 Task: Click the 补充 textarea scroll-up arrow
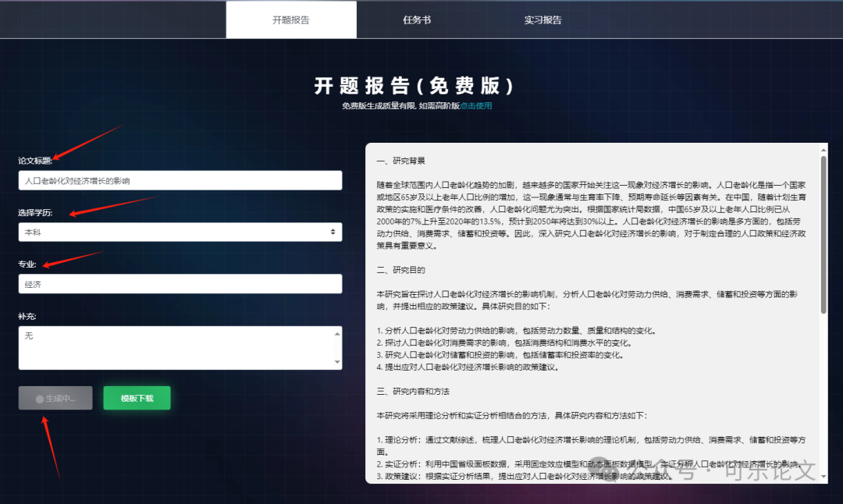[x=337, y=333]
